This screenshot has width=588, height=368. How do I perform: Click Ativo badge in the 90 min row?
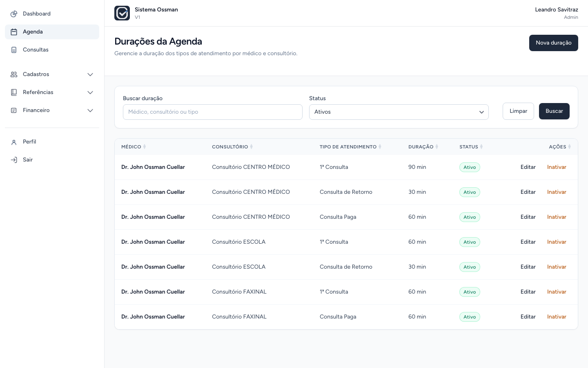(x=470, y=167)
